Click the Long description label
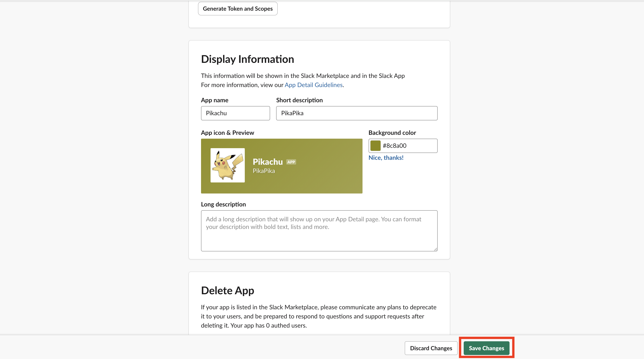Screen dimensions: 644x359 pos(223,204)
